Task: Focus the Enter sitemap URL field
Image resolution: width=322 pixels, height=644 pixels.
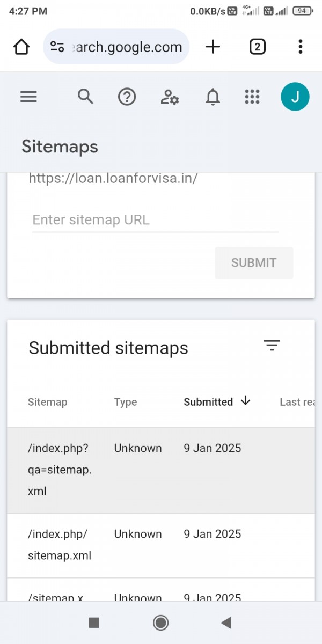Action: [156, 220]
